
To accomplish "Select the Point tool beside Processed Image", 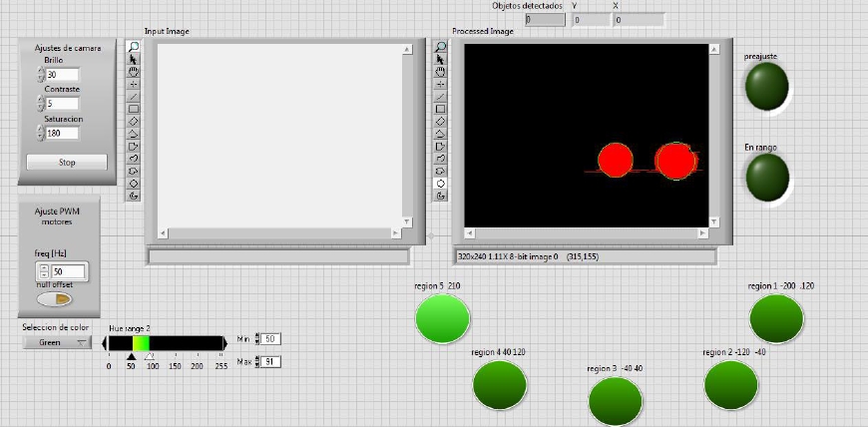I will (x=441, y=84).
